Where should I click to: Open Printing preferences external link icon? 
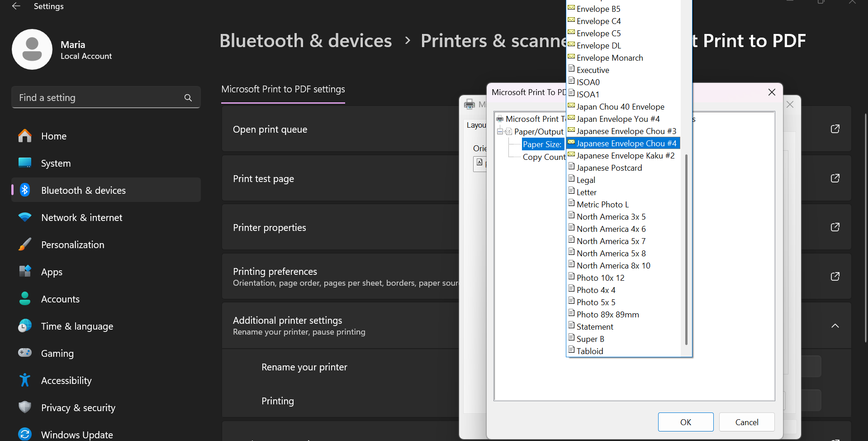(x=835, y=277)
